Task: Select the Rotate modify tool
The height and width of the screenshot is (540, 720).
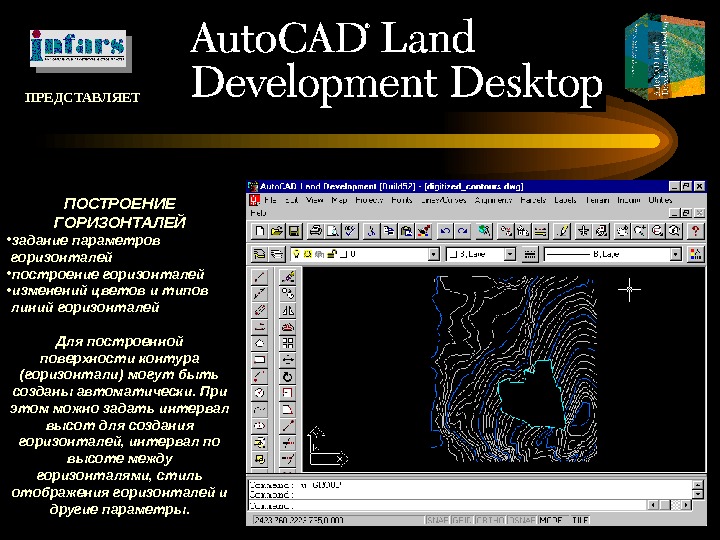Action: point(288,377)
